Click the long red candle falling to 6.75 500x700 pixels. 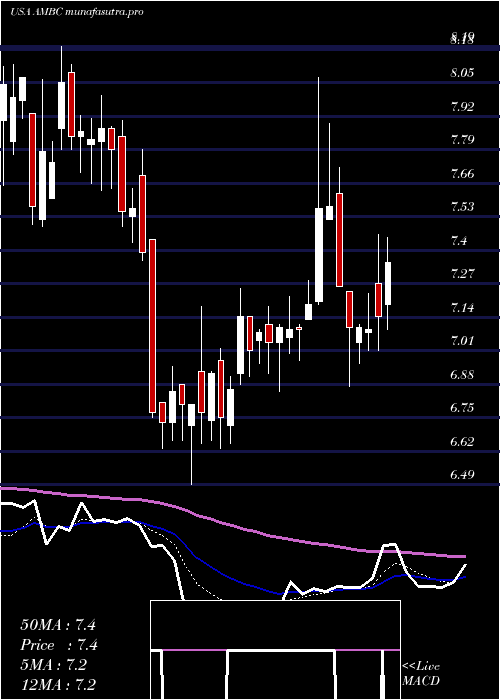pyautogui.click(x=152, y=326)
